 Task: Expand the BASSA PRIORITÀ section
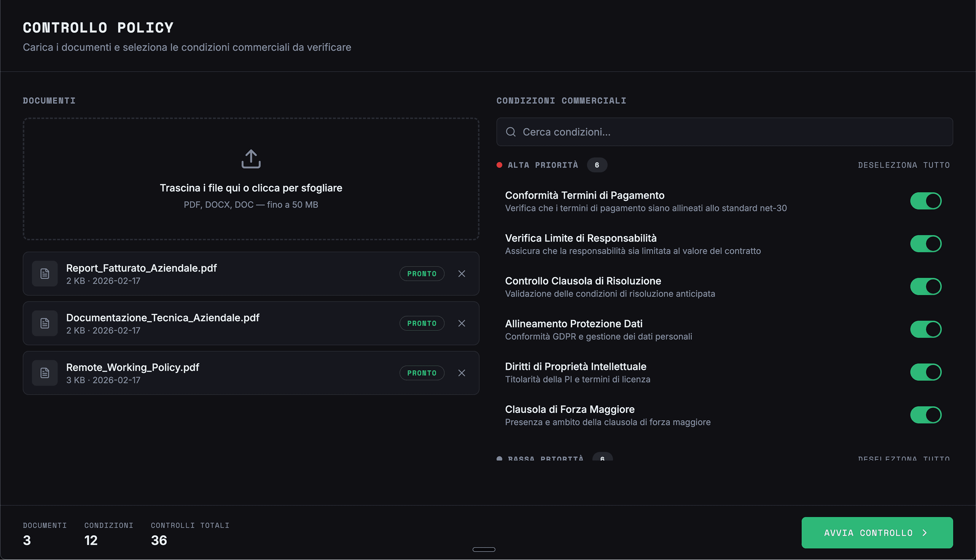[x=545, y=458]
